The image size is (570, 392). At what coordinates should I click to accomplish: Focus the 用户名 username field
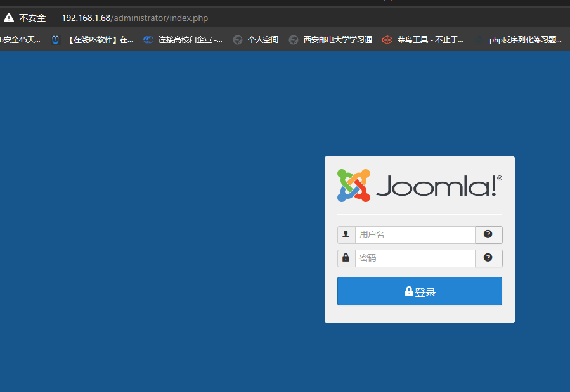click(x=415, y=235)
